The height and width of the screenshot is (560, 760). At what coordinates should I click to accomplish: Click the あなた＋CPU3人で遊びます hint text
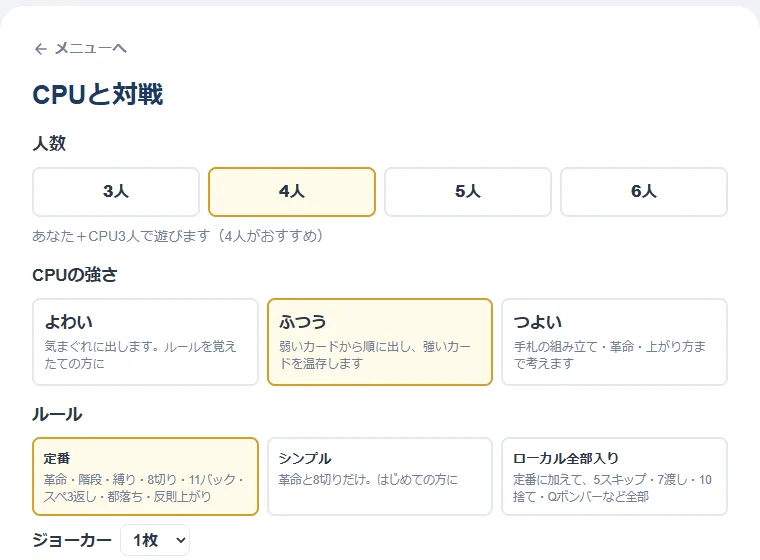[x=177, y=236]
